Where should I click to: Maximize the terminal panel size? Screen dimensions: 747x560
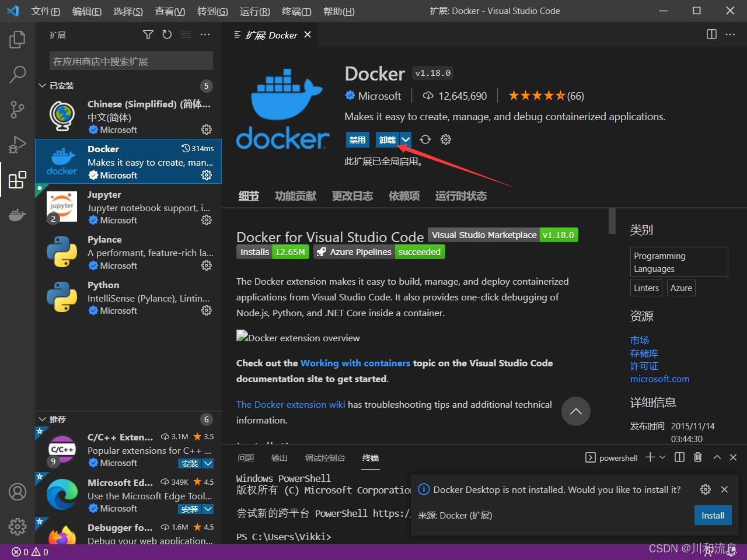tap(717, 457)
